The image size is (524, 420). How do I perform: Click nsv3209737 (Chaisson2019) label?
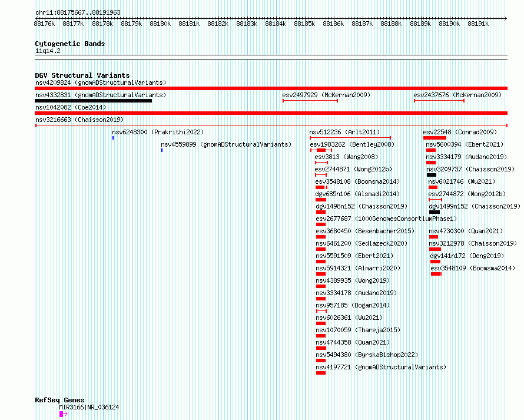point(470,169)
